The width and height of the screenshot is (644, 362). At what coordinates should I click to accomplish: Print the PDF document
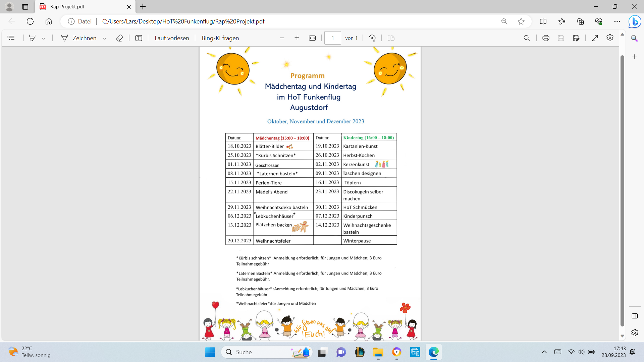(x=546, y=38)
